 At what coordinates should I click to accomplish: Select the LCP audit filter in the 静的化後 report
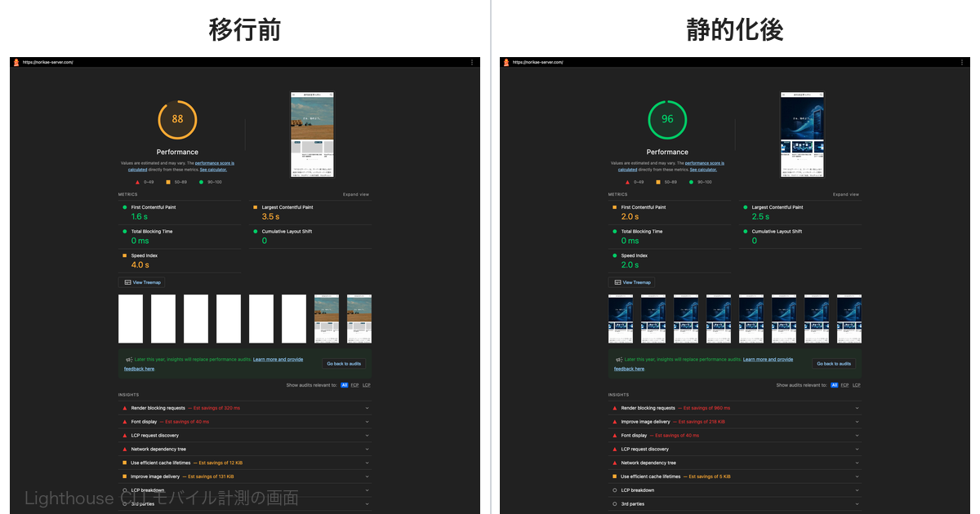click(x=856, y=385)
